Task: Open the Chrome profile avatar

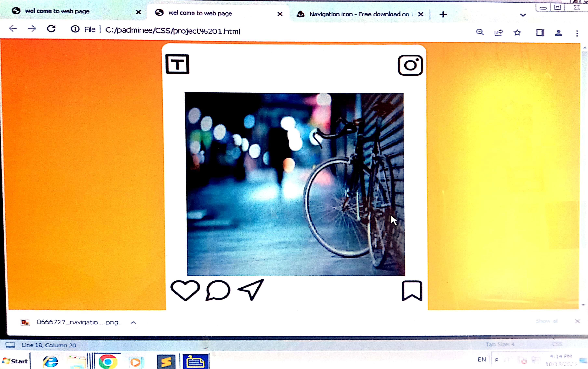Action: click(558, 33)
